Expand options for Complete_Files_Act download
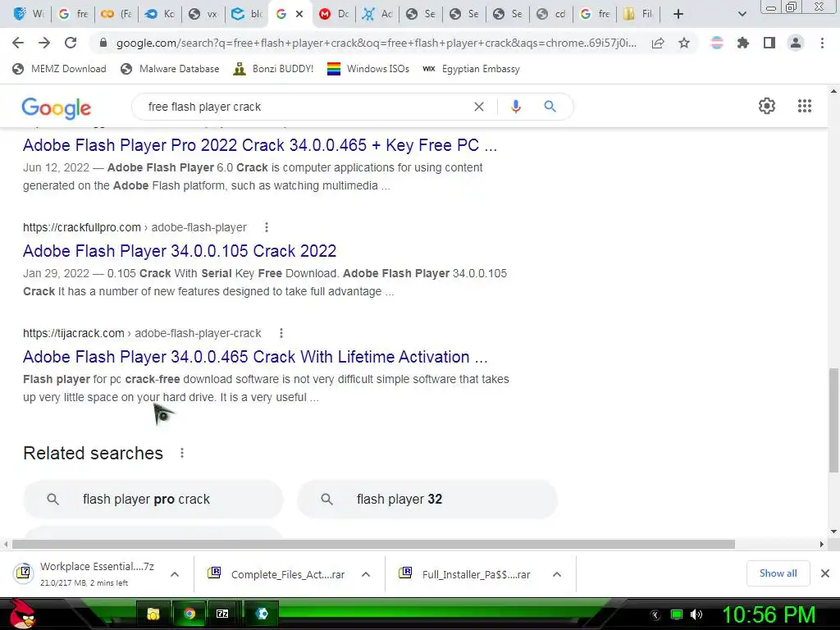 coord(366,574)
